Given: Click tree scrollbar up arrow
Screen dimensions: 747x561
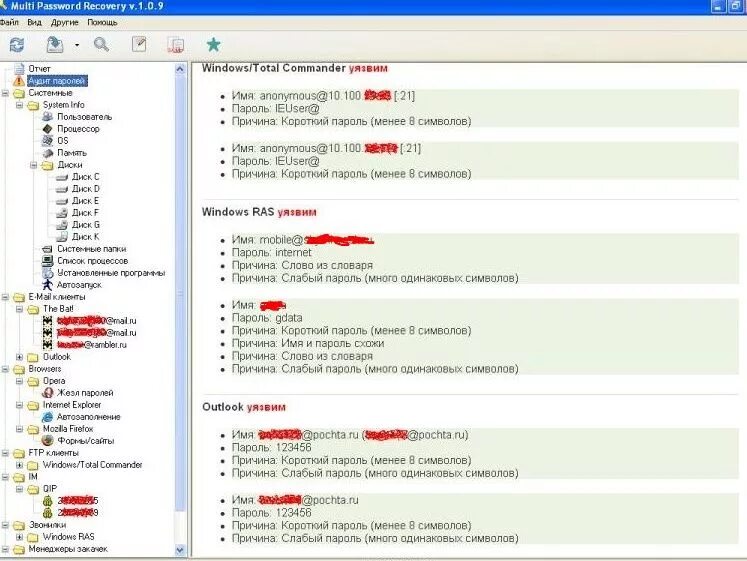Looking at the screenshot, I should pyautogui.click(x=180, y=69).
